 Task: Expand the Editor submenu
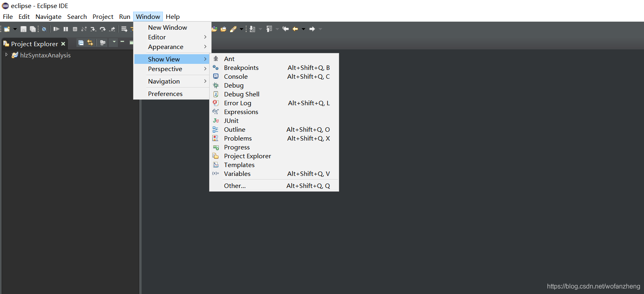coord(172,37)
